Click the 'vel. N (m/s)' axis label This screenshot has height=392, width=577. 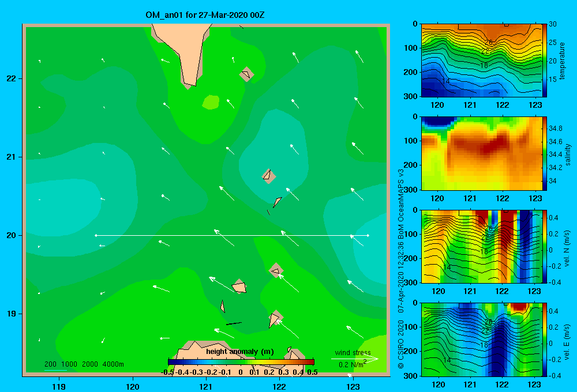567,248
